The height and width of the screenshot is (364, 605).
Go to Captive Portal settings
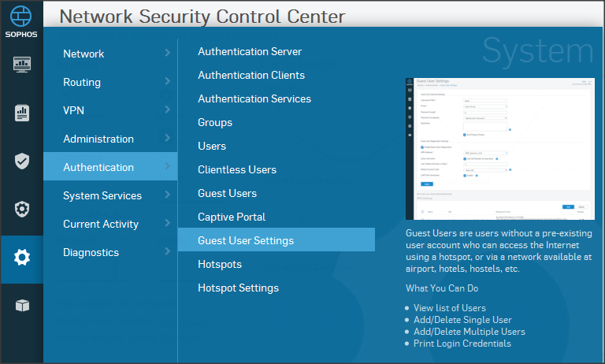pos(232,217)
